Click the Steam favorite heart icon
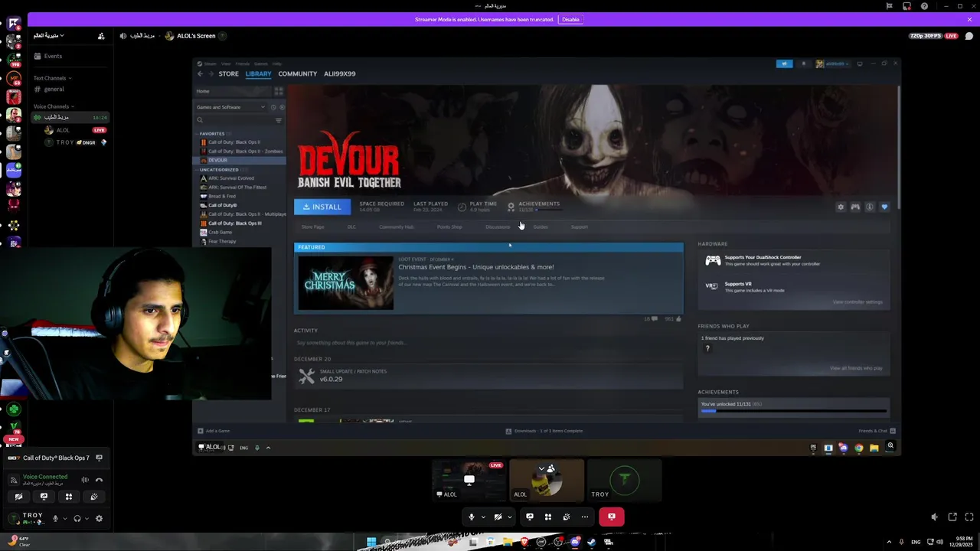 point(884,207)
